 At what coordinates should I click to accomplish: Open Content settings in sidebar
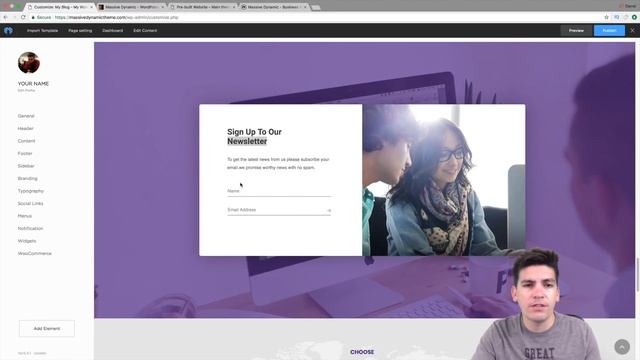(x=27, y=141)
